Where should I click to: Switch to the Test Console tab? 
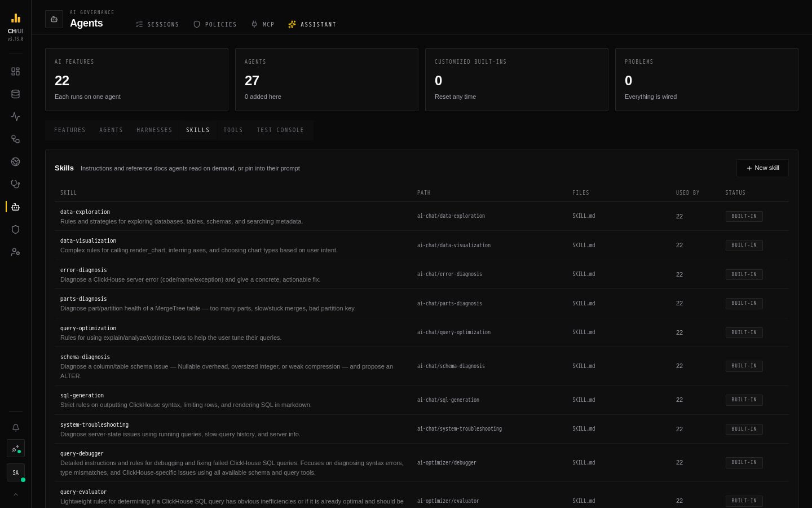(280, 130)
